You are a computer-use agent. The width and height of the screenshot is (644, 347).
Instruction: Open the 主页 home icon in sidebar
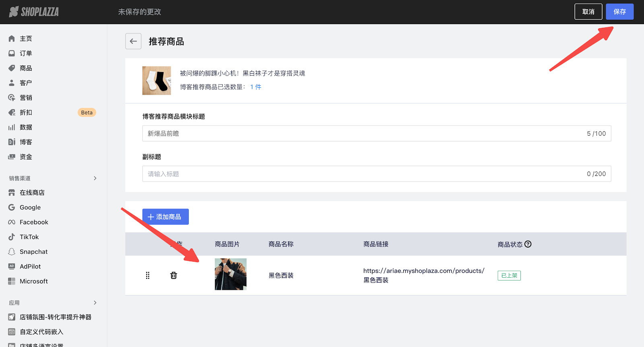pos(12,39)
